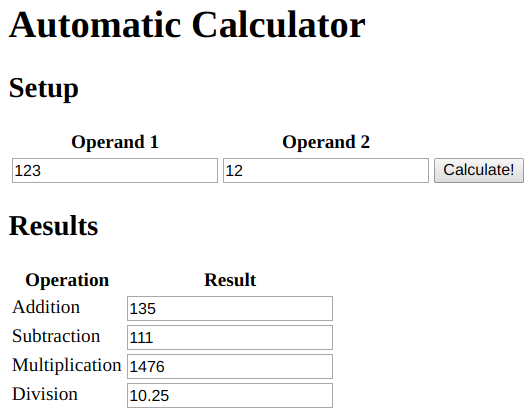This screenshot has width=529, height=418.
Task: Click the Operand 1 column header
Action: 115,142
